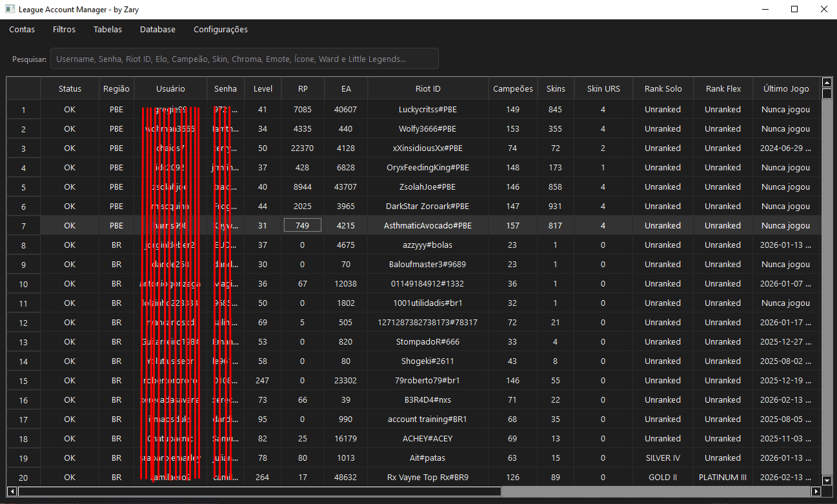Open the Filtros menu
The image size is (837, 504).
(x=64, y=30)
